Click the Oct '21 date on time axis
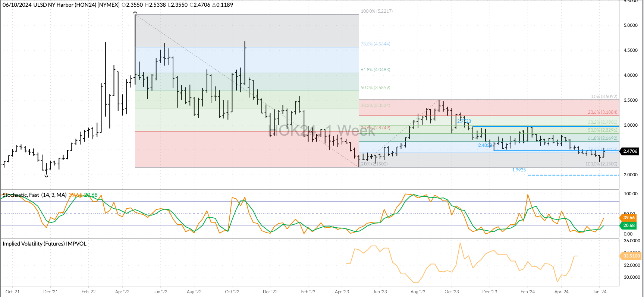 click(13, 292)
